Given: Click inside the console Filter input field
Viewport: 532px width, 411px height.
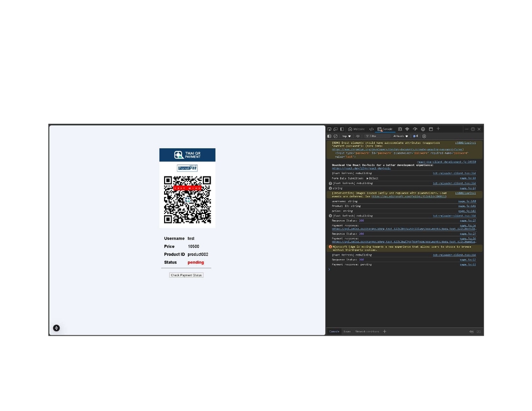Looking at the screenshot, I should tap(377, 136).
